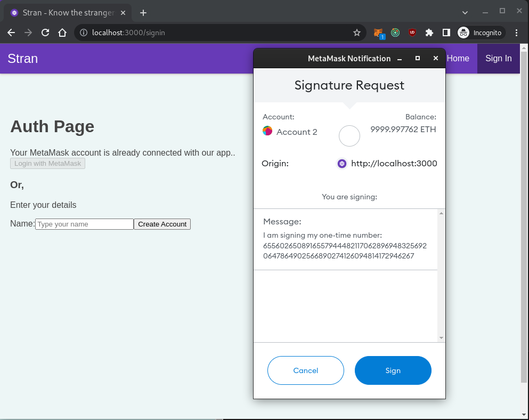This screenshot has width=529, height=420.
Task: Click the Account 2 name label
Action: click(x=297, y=132)
